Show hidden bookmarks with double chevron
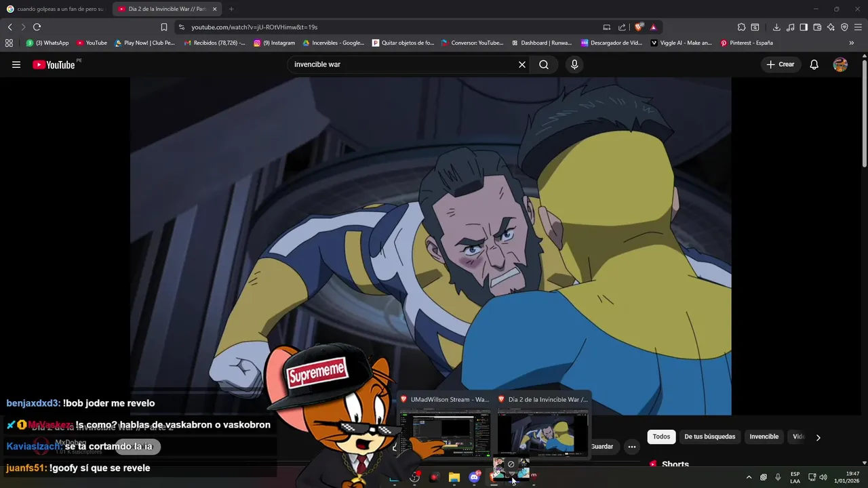This screenshot has width=868, height=488. [852, 43]
